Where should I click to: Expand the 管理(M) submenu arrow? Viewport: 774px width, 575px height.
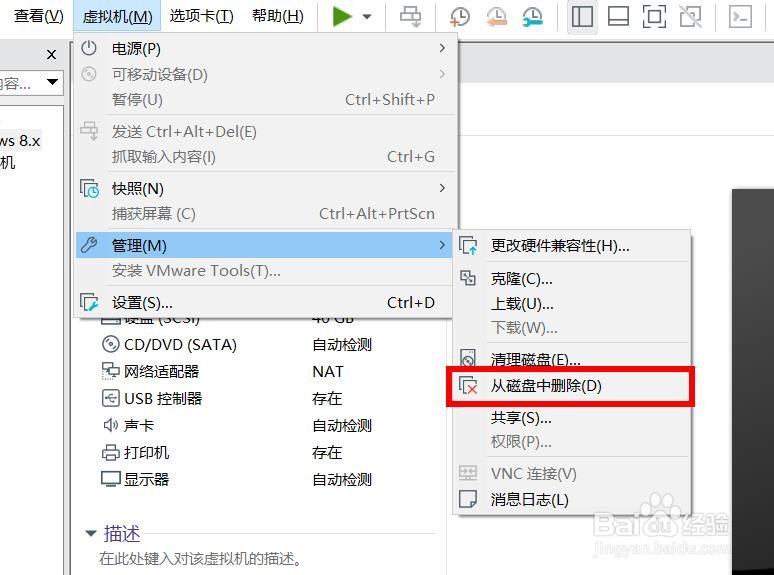(442, 245)
